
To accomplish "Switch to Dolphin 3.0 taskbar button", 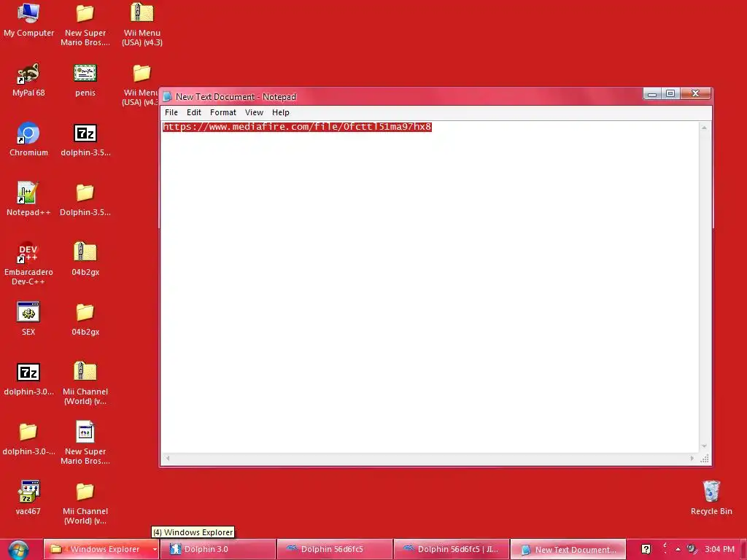I will [218, 549].
